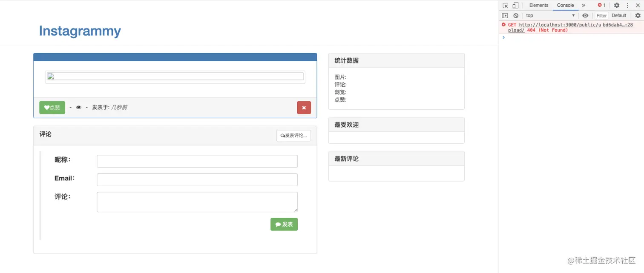644x273 pixels.
Task: Click the broken uploaded image placeholder
Action: [x=175, y=77]
